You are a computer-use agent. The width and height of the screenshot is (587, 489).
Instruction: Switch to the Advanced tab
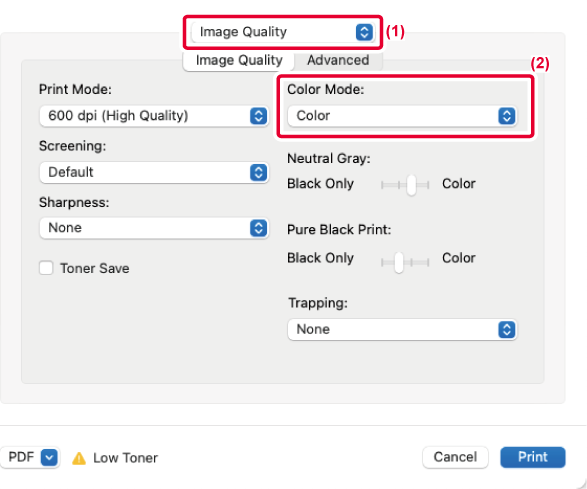(338, 60)
